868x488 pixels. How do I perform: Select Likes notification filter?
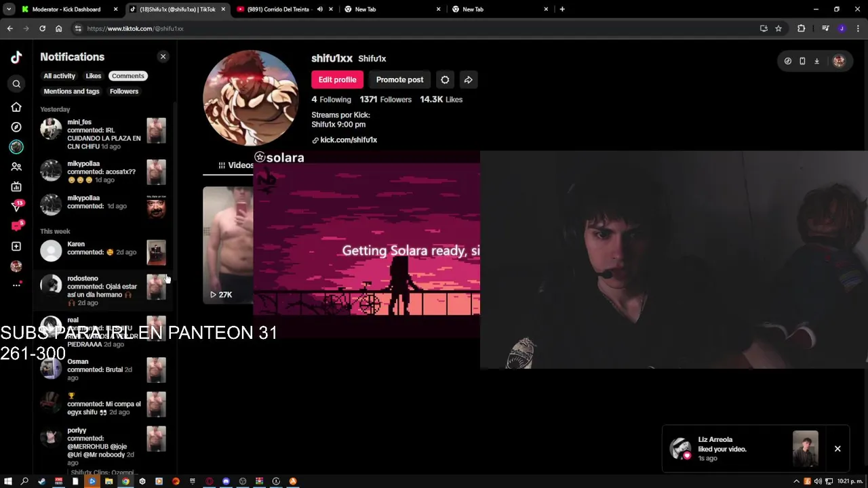[x=94, y=76]
